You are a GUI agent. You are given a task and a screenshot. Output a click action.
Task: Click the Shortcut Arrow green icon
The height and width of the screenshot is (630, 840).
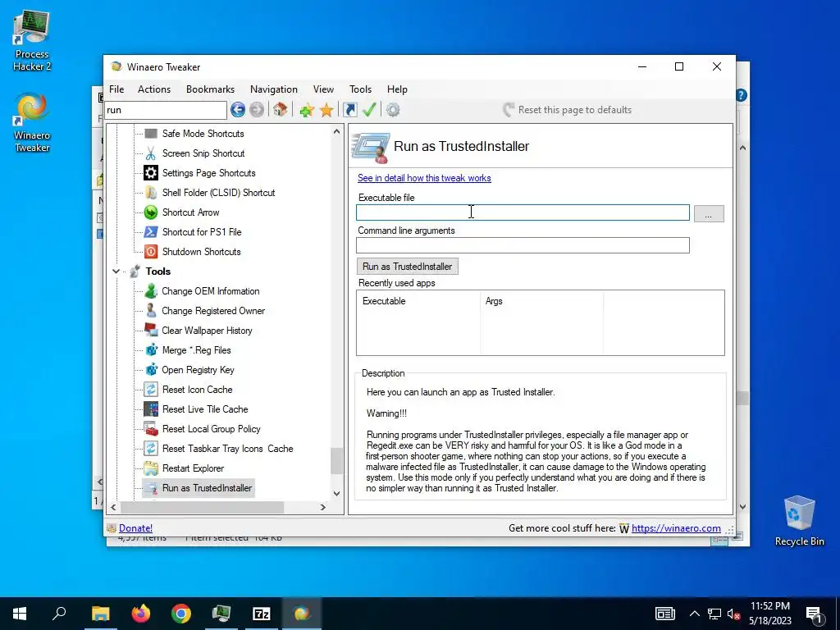pos(151,212)
